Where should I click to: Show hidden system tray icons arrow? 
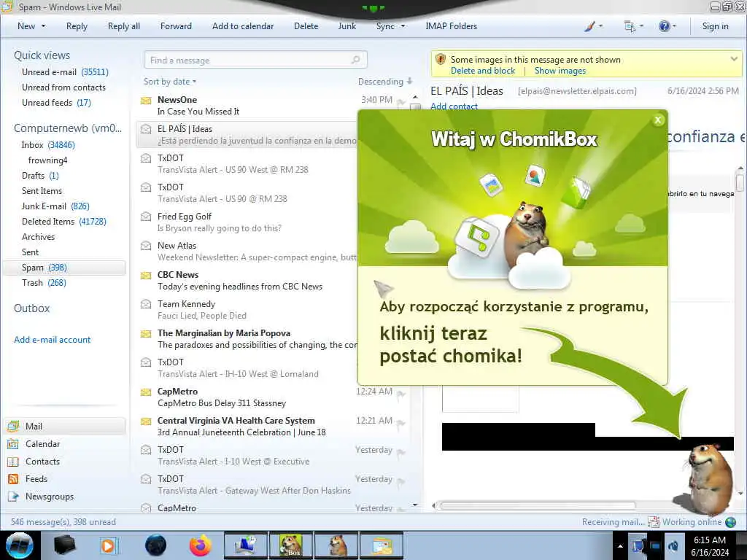point(620,546)
